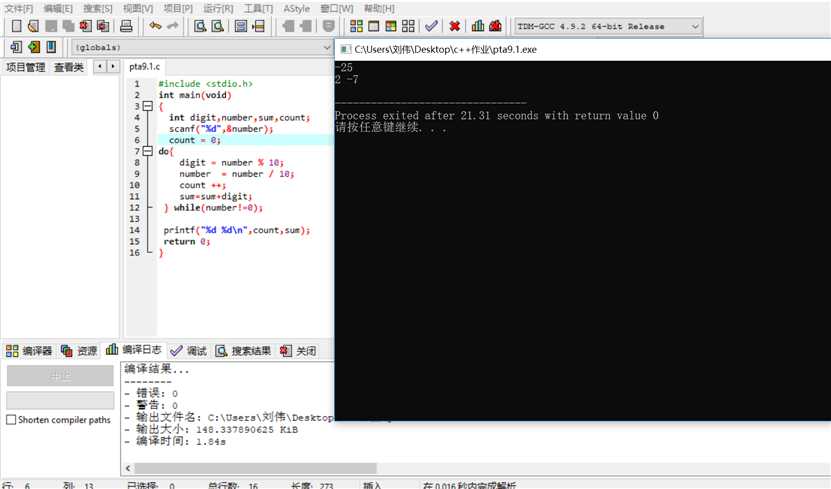
Task: Open the 视图[V] menu
Action: (138, 8)
